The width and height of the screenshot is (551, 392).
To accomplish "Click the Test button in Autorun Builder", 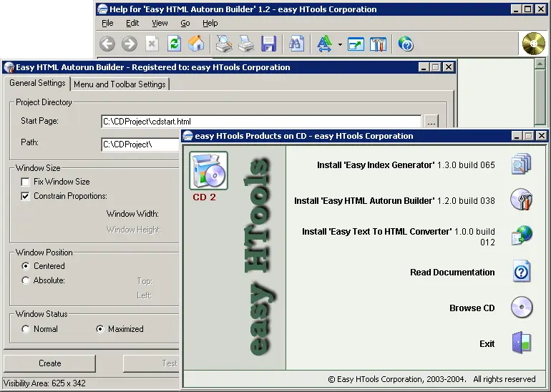I will coord(152,363).
